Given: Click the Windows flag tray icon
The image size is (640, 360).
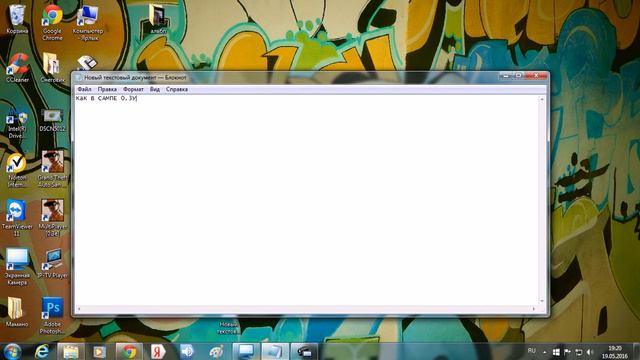Looking at the screenshot, I should [556, 352].
